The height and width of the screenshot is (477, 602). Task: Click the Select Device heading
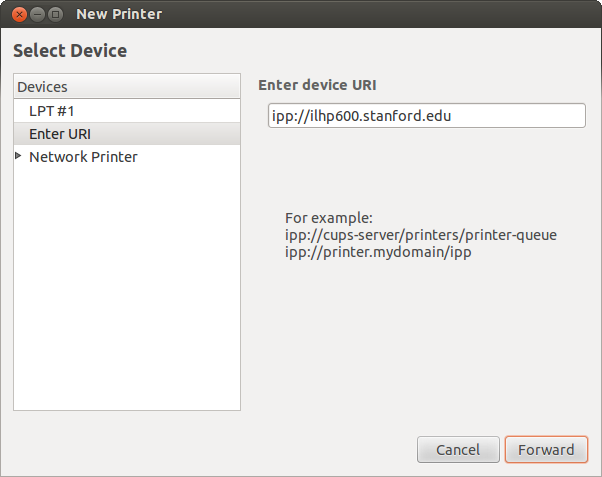(70, 50)
